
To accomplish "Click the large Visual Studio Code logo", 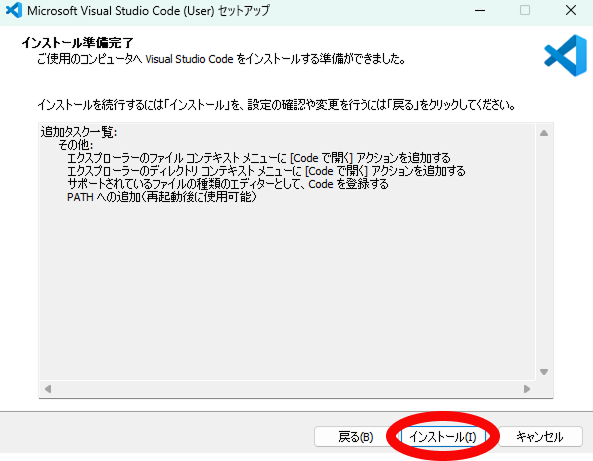I will pos(565,56).
